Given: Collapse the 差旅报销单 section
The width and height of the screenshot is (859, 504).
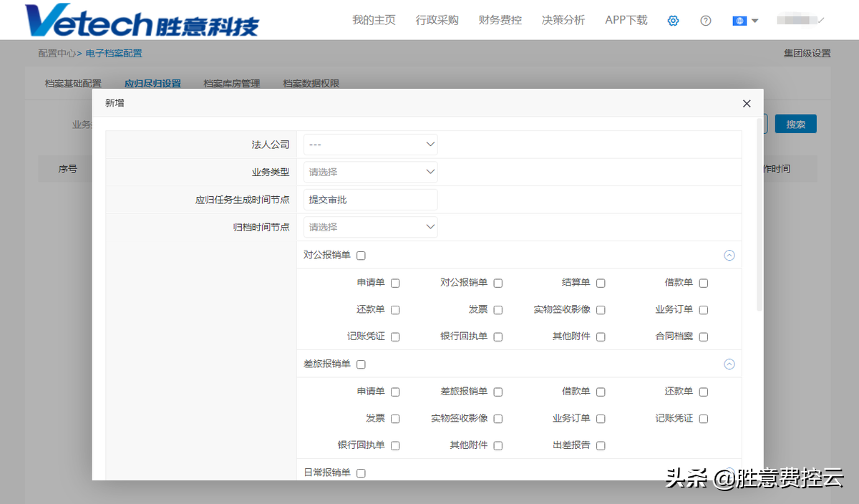Looking at the screenshot, I should (729, 364).
